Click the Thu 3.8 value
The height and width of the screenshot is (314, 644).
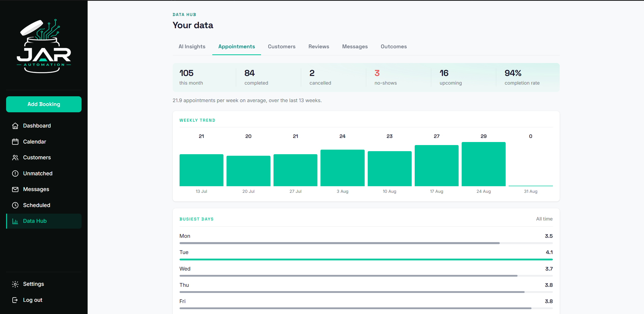click(x=549, y=285)
